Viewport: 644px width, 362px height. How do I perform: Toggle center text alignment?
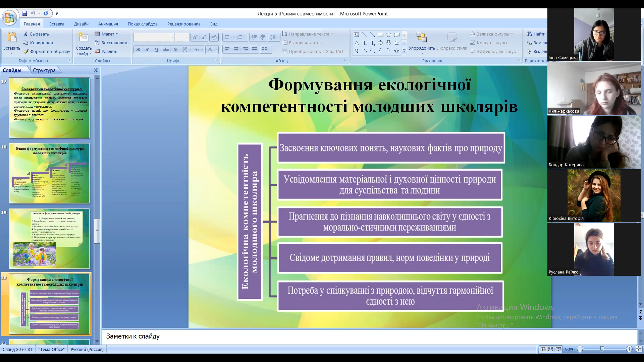pos(236,49)
